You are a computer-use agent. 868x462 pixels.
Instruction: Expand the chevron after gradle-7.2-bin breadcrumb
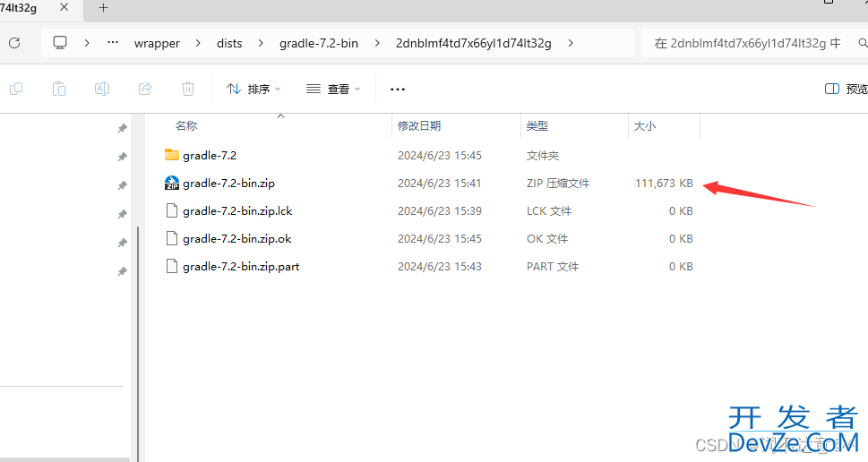pos(377,43)
